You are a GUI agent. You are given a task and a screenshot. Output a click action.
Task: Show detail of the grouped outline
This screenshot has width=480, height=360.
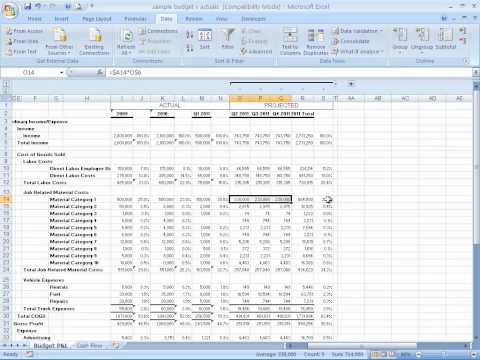pyautogui.click(x=463, y=31)
